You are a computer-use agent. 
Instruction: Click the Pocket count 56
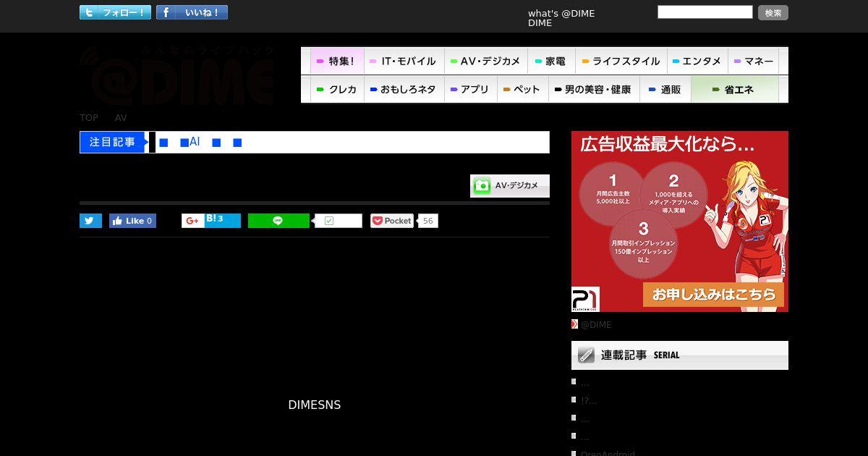pyautogui.click(x=428, y=221)
